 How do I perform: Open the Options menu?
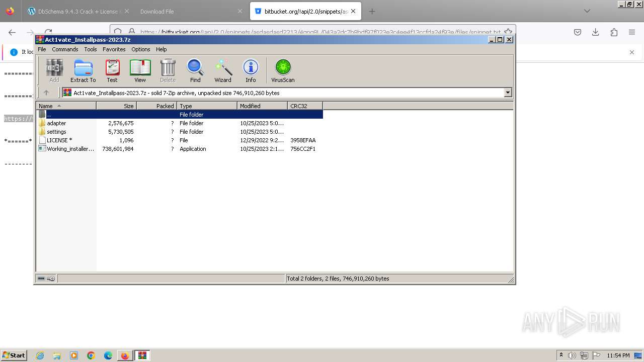coord(141,49)
